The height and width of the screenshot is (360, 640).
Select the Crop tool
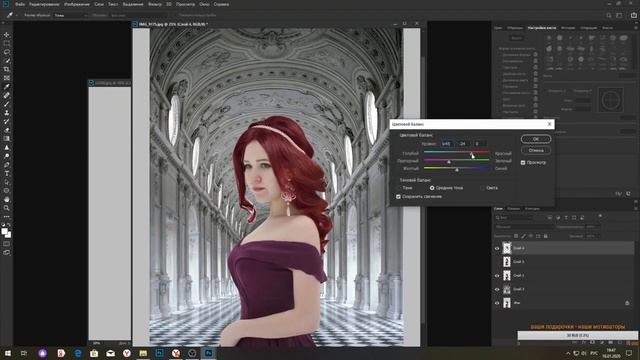[7, 69]
